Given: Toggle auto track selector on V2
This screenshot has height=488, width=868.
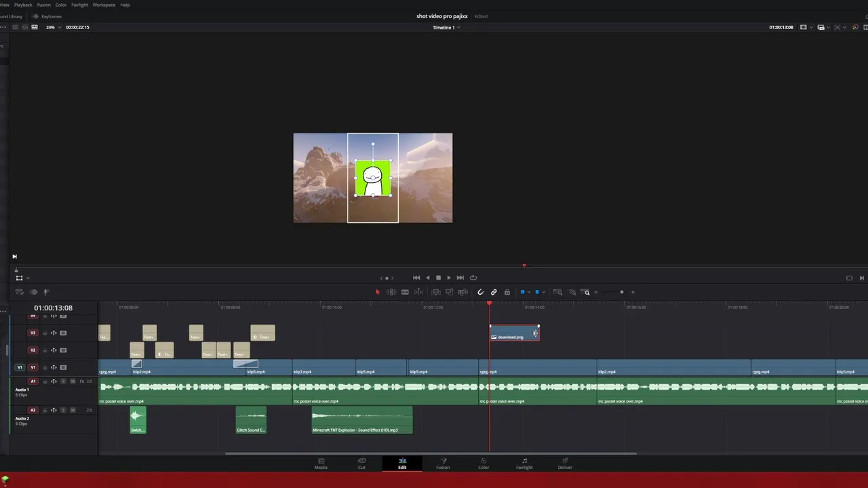Looking at the screenshot, I should [x=54, y=350].
